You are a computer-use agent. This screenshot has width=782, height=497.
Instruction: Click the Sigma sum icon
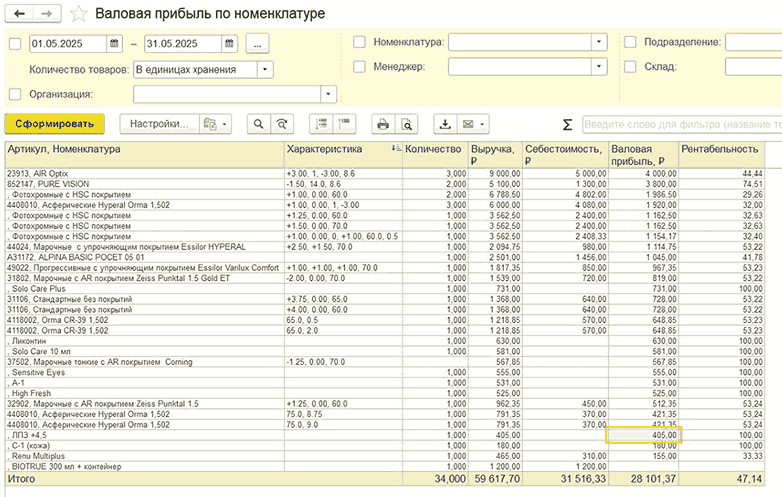568,125
